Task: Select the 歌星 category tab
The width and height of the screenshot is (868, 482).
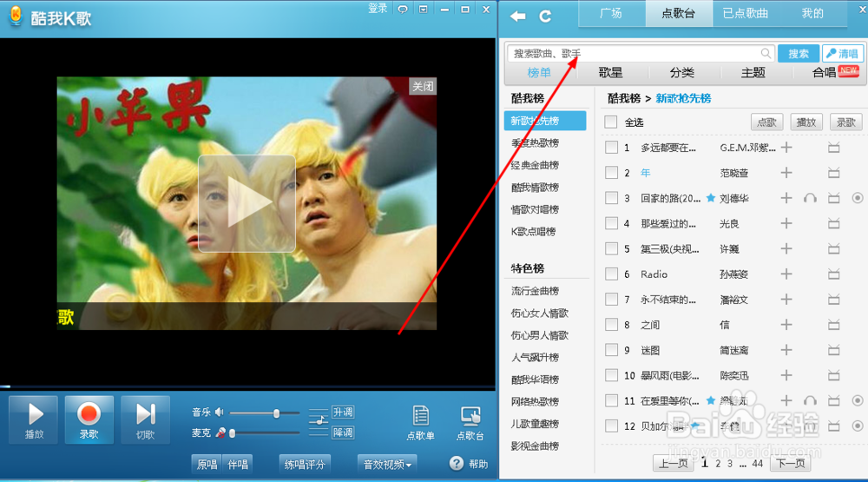Action: (610, 73)
